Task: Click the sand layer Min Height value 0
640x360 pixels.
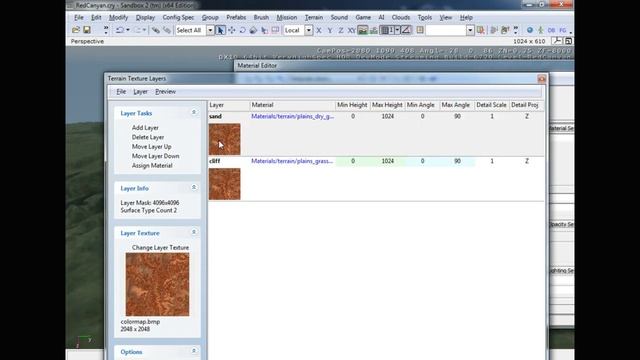Action: (x=353, y=116)
